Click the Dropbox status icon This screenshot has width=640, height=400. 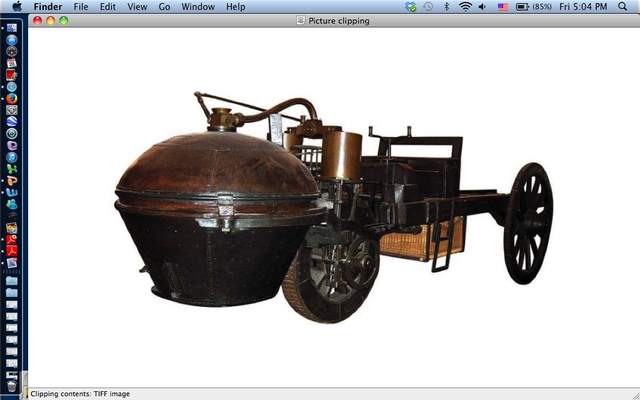coord(411,7)
